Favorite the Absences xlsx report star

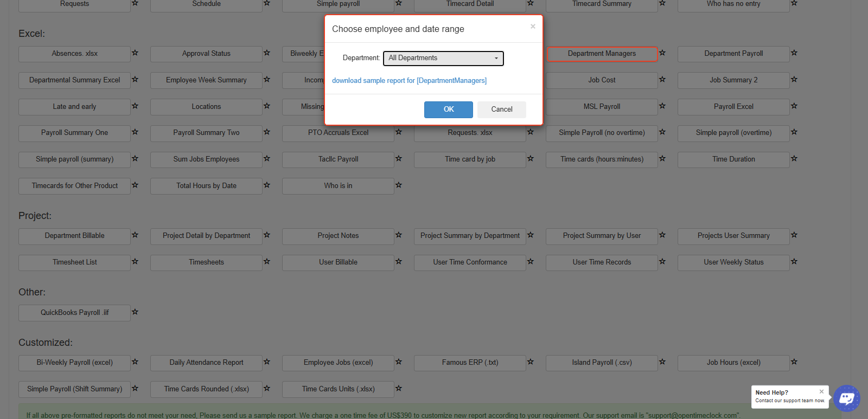135,53
